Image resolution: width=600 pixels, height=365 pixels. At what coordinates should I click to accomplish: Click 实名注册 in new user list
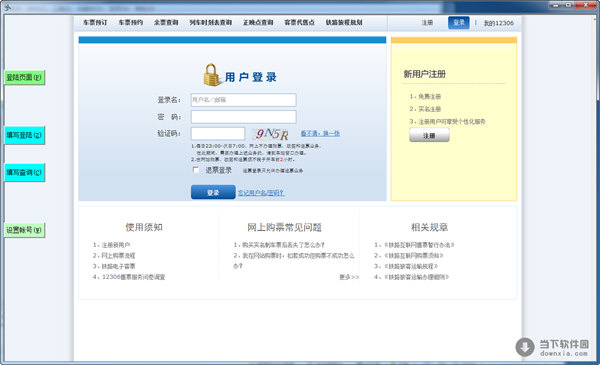pos(429,109)
